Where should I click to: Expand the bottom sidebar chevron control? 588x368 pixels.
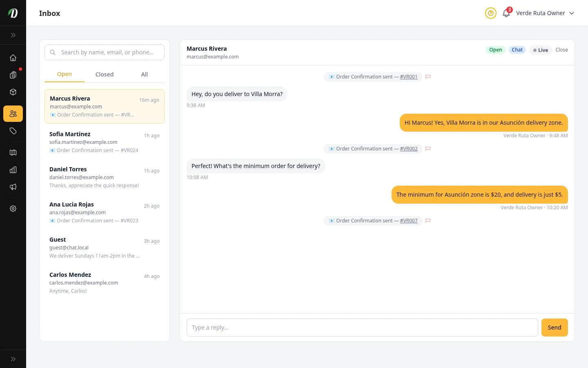coord(13,359)
